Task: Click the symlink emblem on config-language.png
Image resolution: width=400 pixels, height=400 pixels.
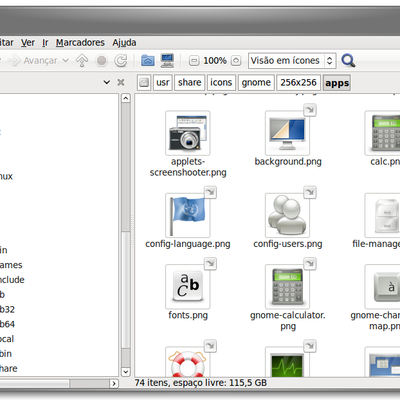Action: pyautogui.click(x=210, y=192)
